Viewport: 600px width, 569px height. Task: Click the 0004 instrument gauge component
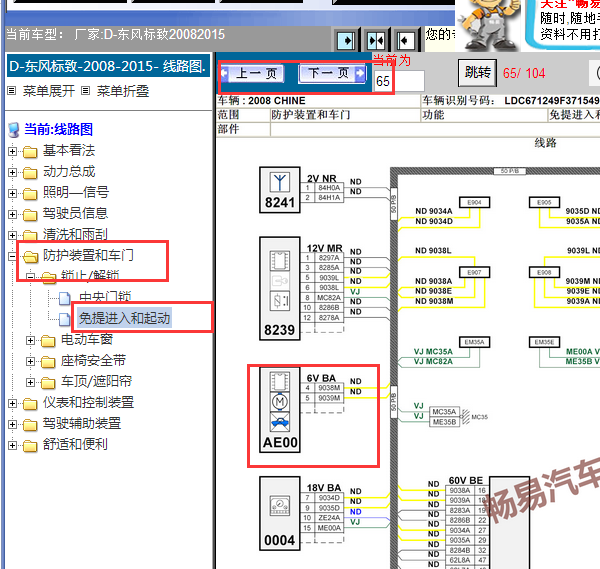click(x=280, y=513)
